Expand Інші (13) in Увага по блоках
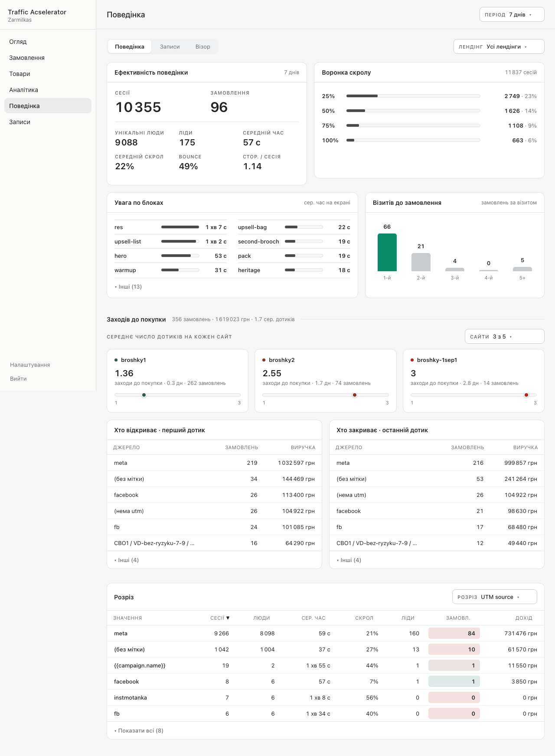This screenshot has width=555, height=756. pyautogui.click(x=128, y=286)
